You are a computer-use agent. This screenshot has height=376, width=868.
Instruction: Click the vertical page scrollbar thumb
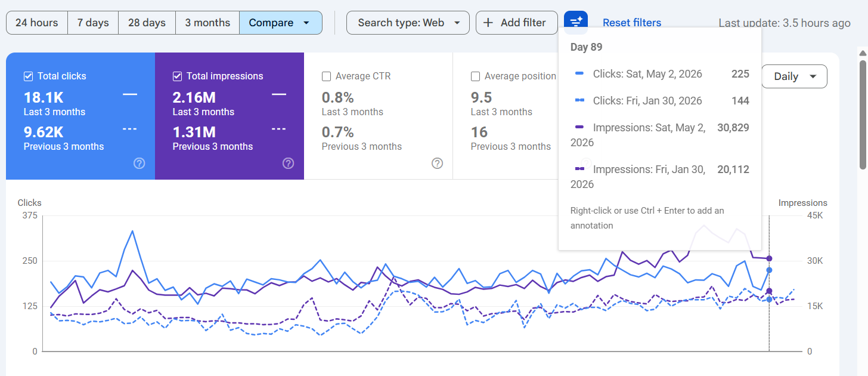pos(863,113)
